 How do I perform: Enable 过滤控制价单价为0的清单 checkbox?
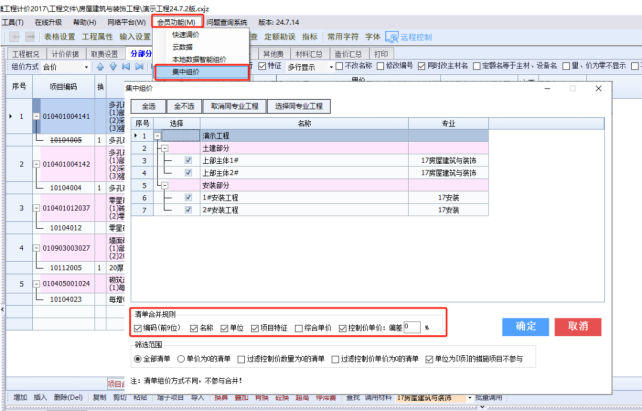coord(335,359)
